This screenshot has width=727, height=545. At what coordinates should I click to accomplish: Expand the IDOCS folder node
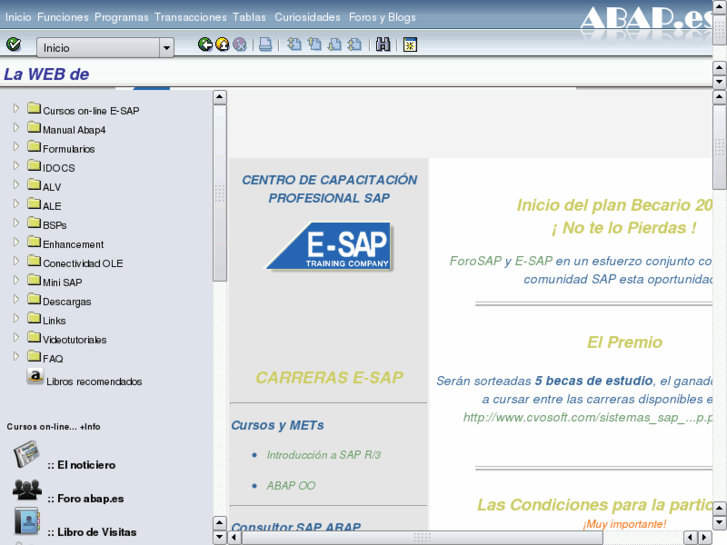(16, 166)
